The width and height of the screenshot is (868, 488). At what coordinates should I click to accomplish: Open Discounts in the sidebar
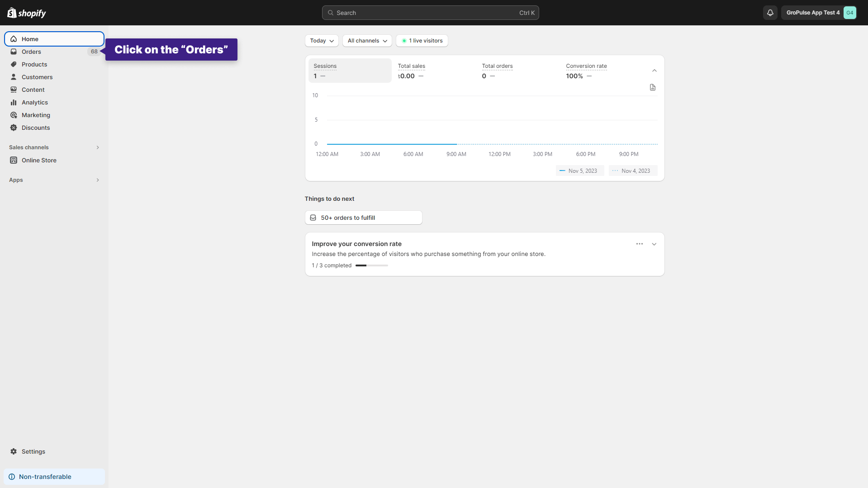pos(54,128)
